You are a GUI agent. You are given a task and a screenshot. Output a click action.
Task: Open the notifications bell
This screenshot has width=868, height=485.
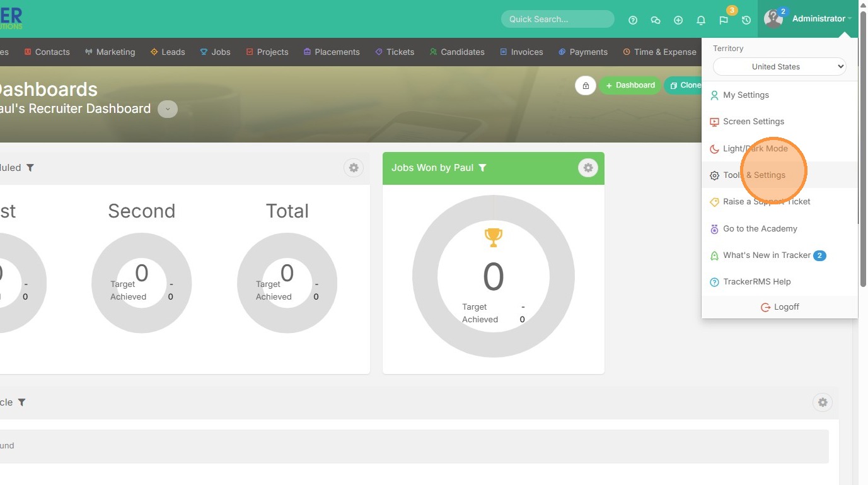pos(701,20)
